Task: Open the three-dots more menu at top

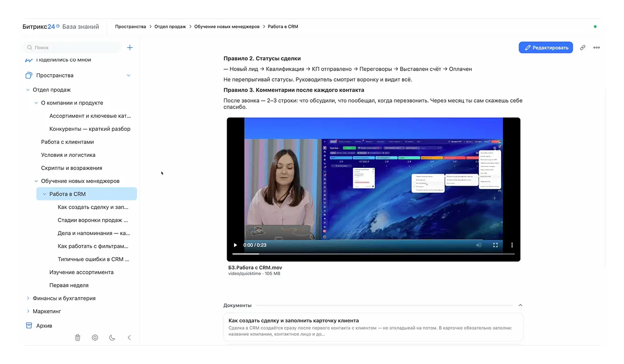Action: point(596,47)
